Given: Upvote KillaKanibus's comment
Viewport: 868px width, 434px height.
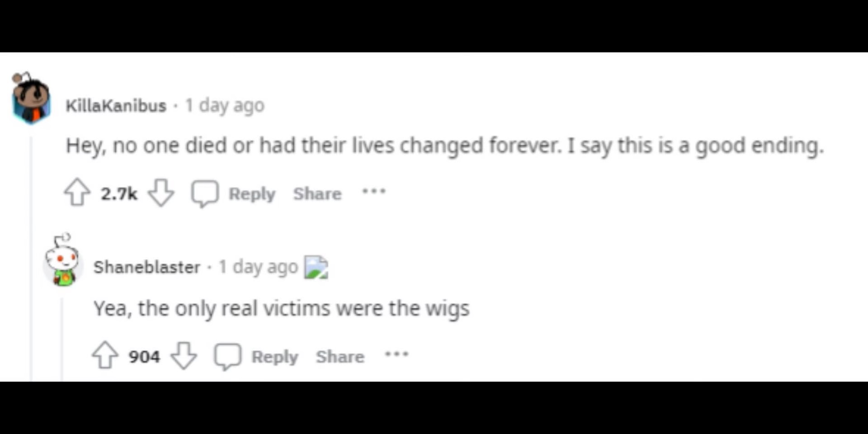Looking at the screenshot, I should pyautogui.click(x=77, y=192).
